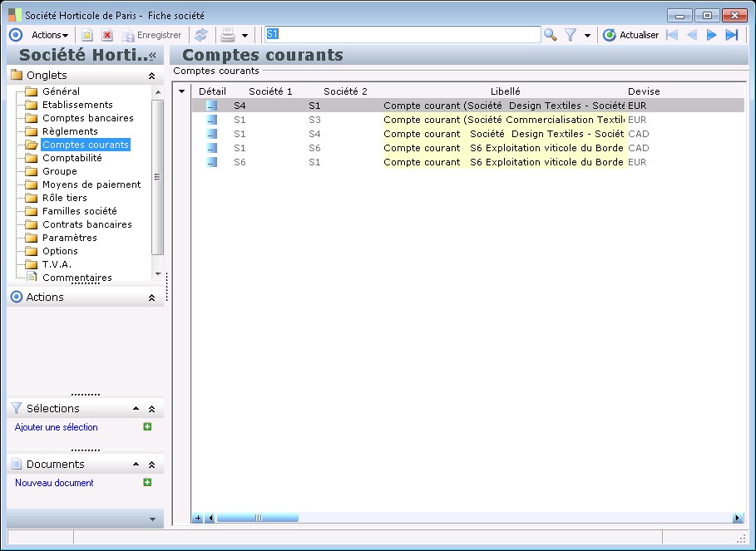Open the Moyens de paiement tab

click(91, 184)
